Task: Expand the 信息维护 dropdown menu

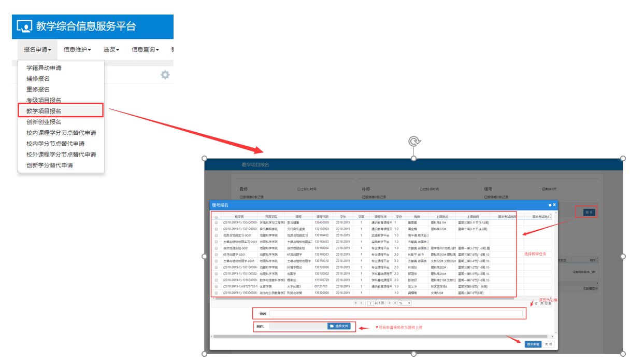Action: point(77,50)
